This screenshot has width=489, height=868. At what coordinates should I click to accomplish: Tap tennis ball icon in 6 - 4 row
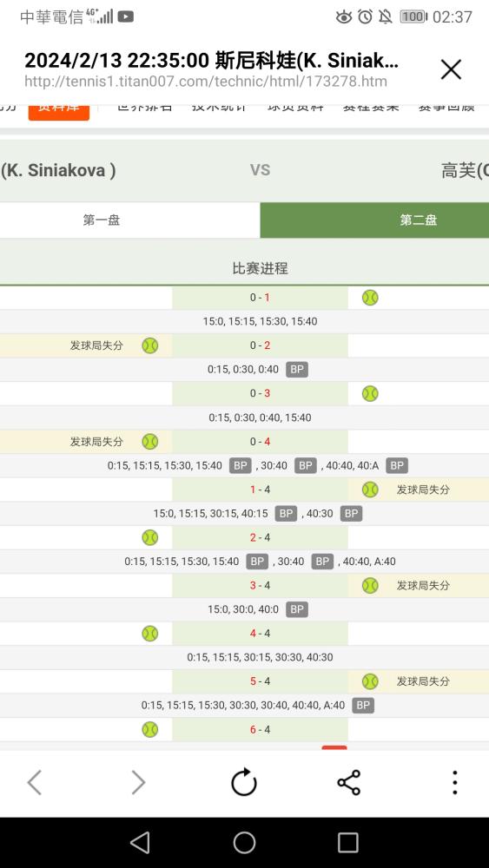pos(150,730)
